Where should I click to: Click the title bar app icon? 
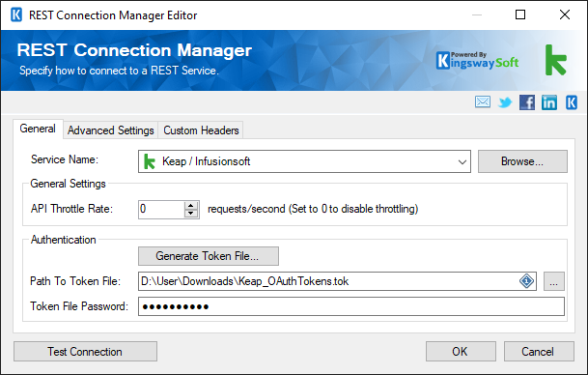[x=16, y=15]
